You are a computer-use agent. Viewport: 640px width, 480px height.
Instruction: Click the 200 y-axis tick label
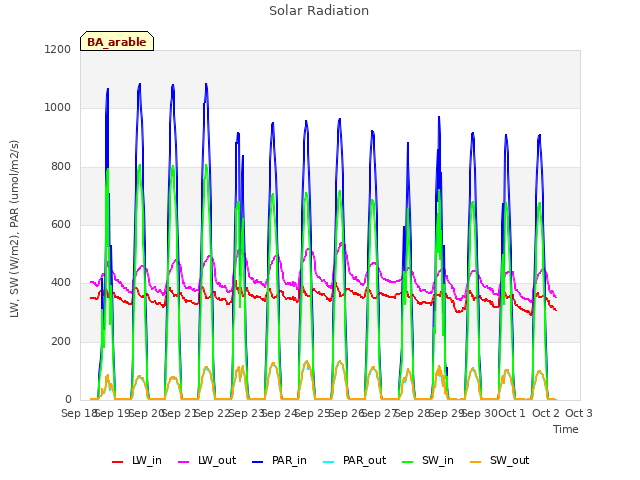click(61, 342)
